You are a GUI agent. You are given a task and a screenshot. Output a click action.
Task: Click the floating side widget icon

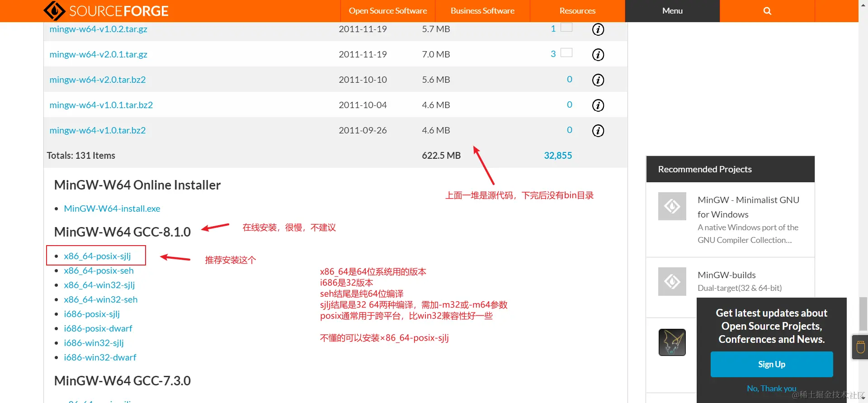click(860, 347)
